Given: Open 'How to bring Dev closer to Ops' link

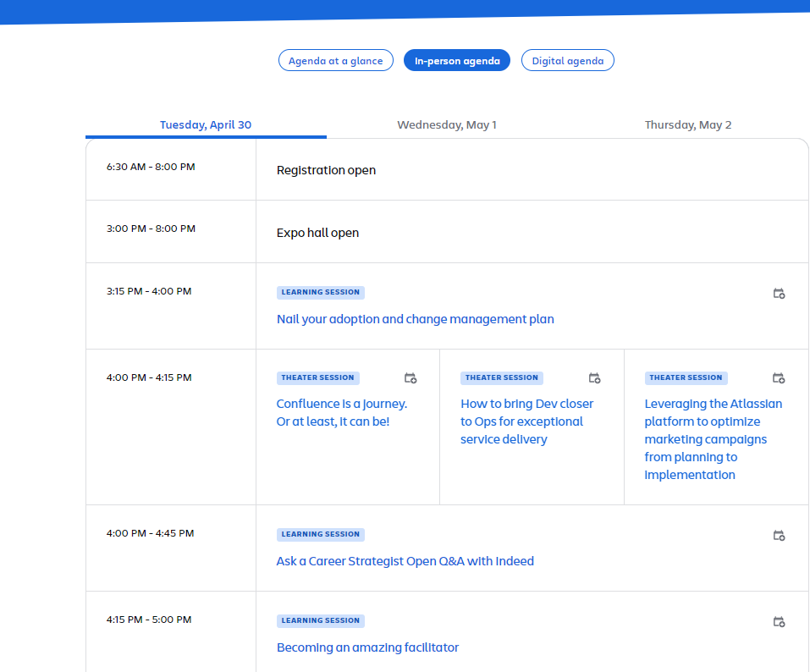Looking at the screenshot, I should pos(527,421).
